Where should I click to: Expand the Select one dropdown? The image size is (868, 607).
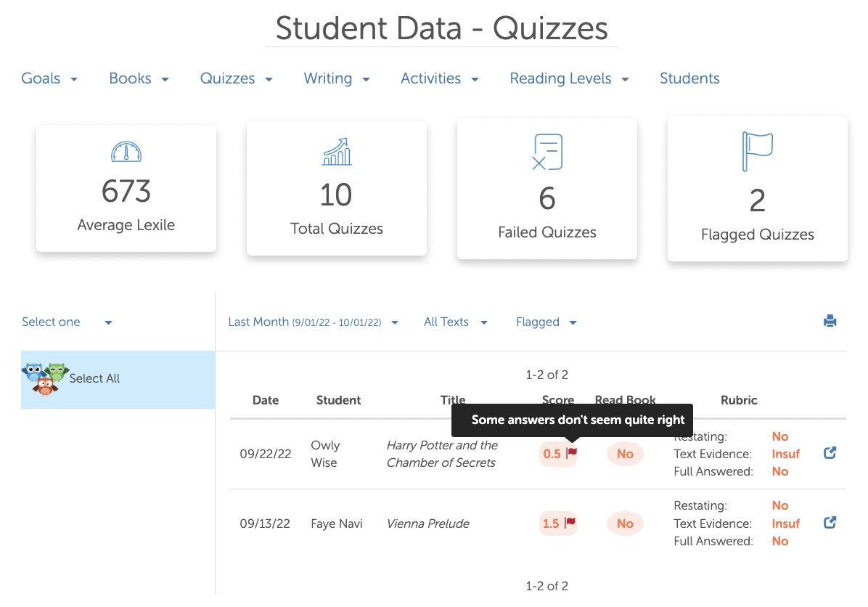coord(67,322)
